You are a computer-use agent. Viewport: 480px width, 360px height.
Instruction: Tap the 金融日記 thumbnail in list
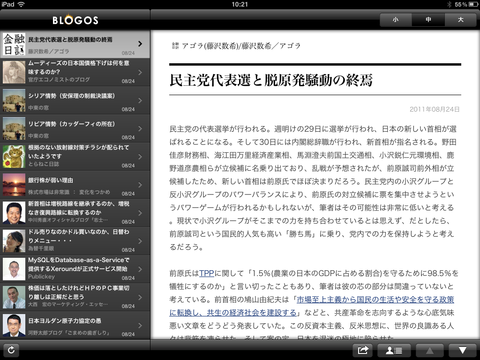14,44
